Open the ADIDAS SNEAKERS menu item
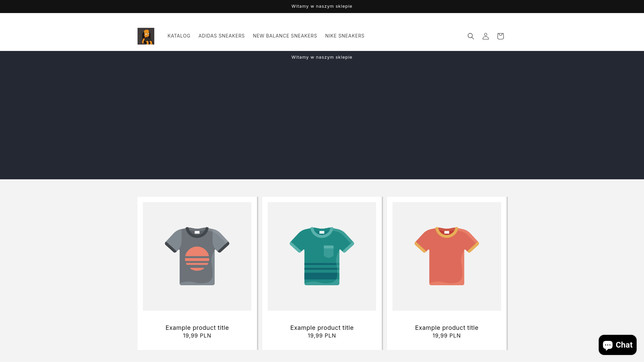 (x=221, y=36)
